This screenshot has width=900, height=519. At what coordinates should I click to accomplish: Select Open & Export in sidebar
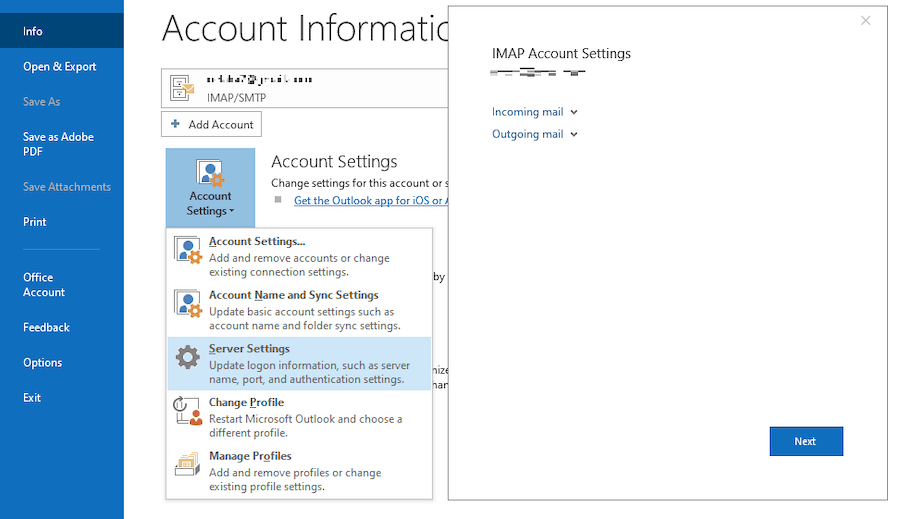[x=60, y=67]
